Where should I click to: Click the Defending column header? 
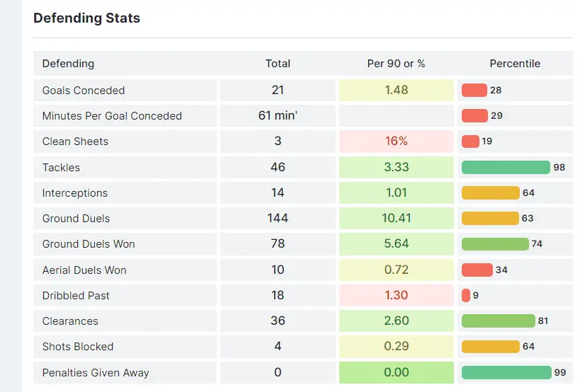(x=68, y=64)
